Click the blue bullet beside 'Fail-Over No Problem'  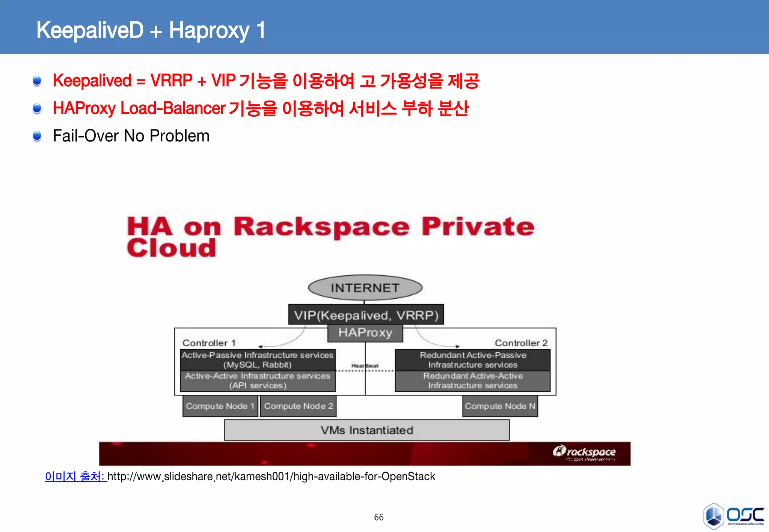(x=37, y=136)
